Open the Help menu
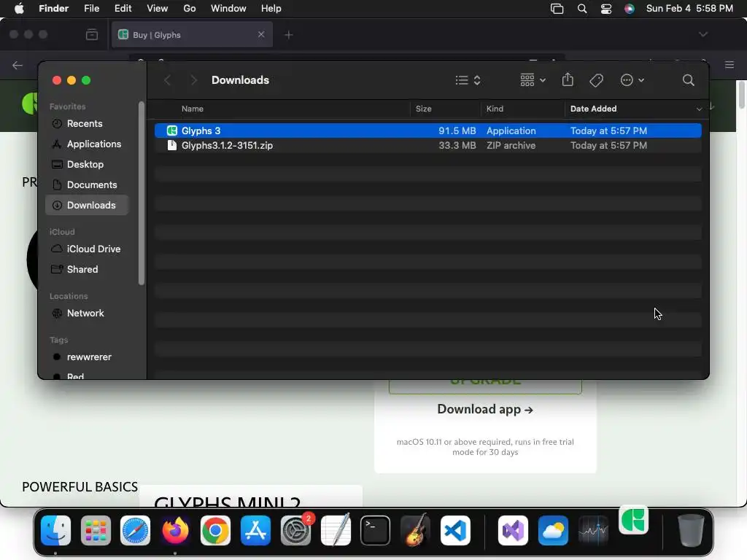The width and height of the screenshot is (747, 560). 271,9
